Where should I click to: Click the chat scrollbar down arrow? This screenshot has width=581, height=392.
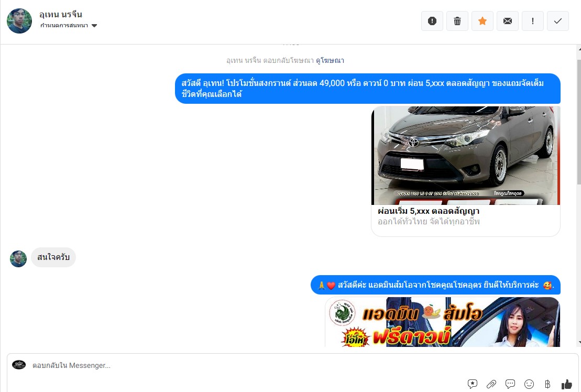coord(578,342)
